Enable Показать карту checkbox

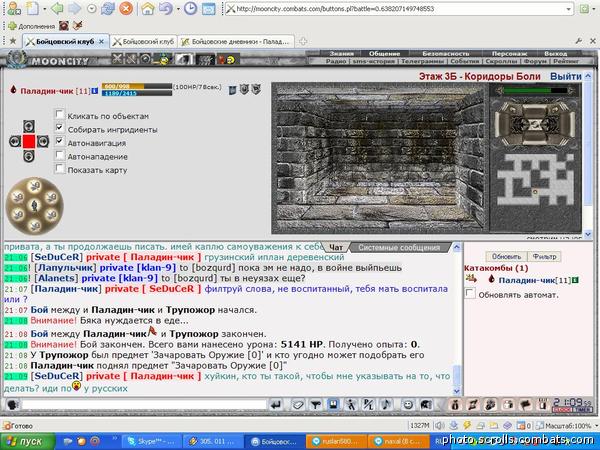click(59, 168)
